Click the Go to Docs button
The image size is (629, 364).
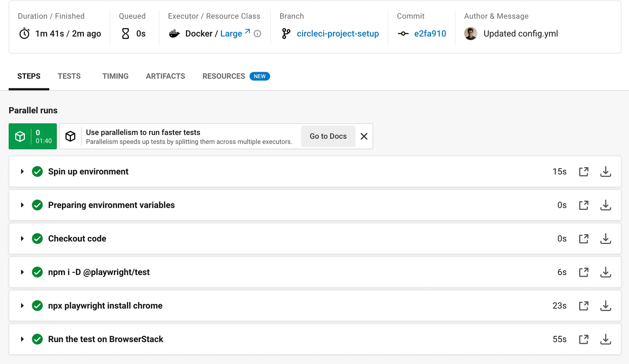[x=328, y=136]
